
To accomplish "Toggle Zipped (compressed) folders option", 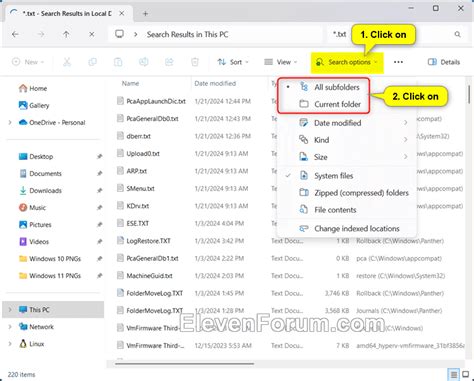I will click(x=347, y=193).
